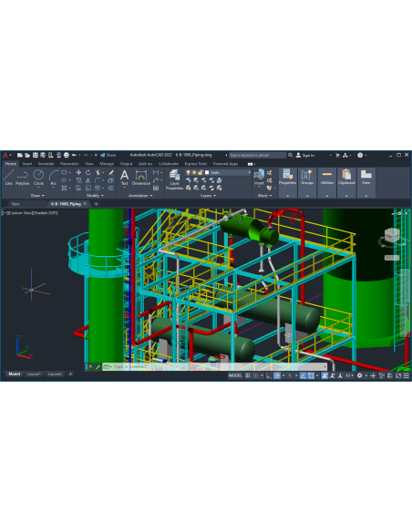Click the new drawing tab plus button
This screenshot has width=412, height=532.
click(x=96, y=204)
